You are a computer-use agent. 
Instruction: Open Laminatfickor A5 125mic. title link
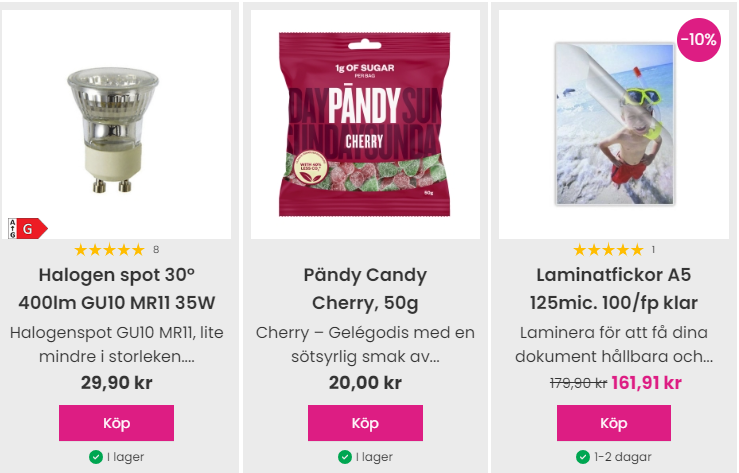click(614, 289)
